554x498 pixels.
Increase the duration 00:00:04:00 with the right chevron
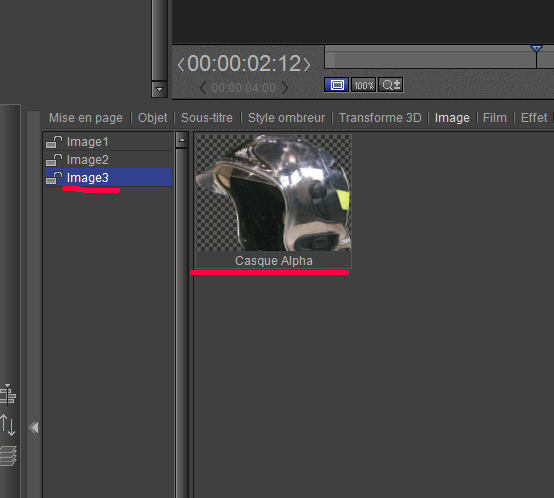click(x=285, y=88)
